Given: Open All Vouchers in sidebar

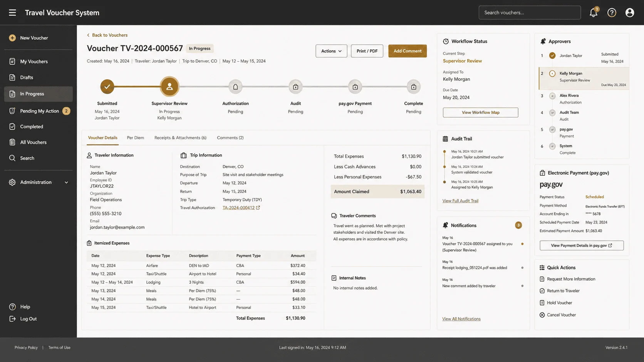Looking at the screenshot, I should pyautogui.click(x=39, y=142).
